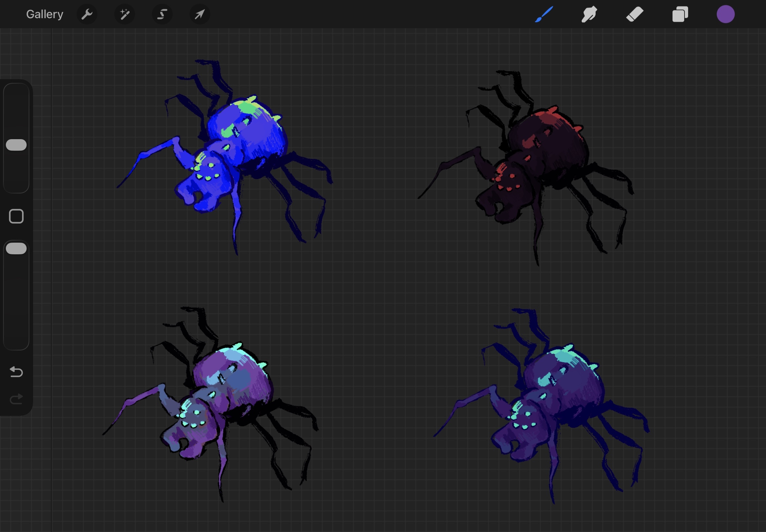This screenshot has height=532, width=766.
Task: Open the purple active color picker
Action: coord(725,14)
